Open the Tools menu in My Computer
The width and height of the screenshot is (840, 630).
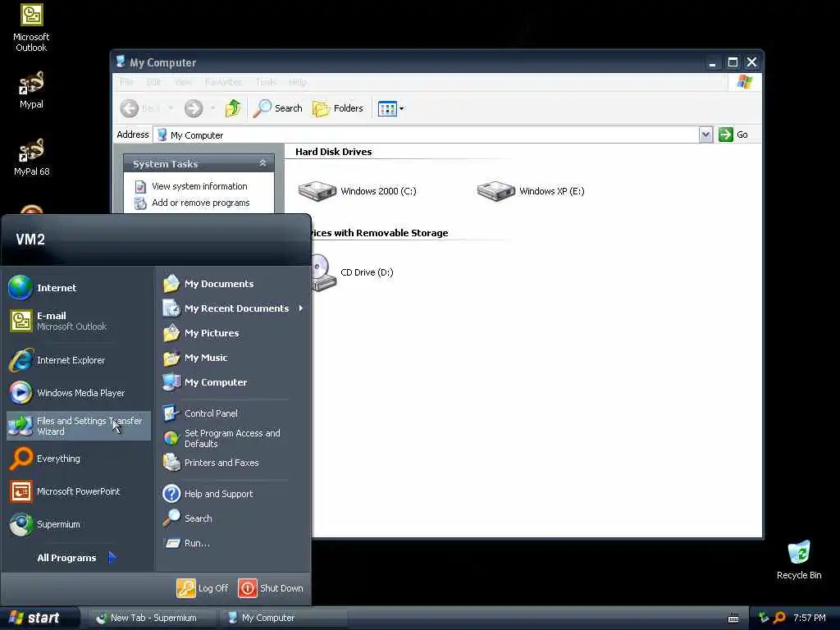[x=266, y=82]
